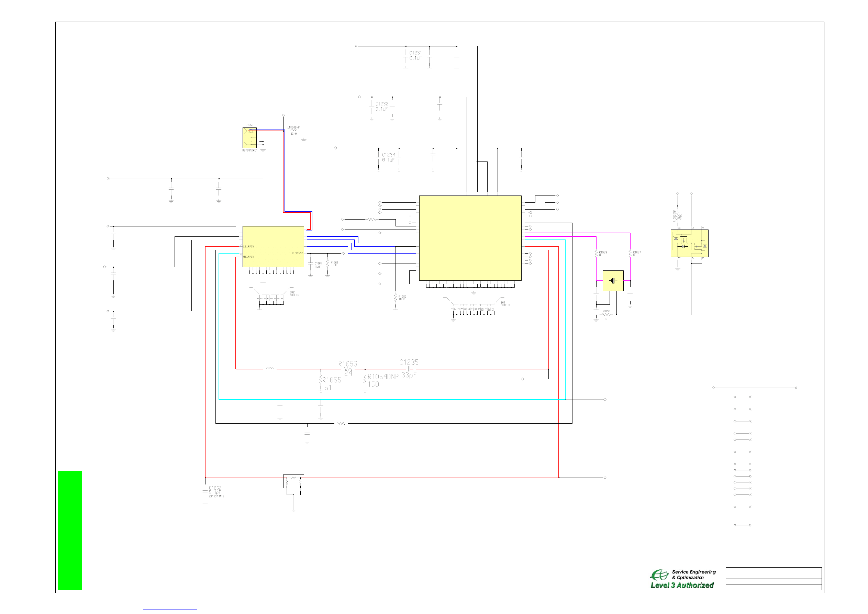Click the V_SENSE pin label
Screen dimensions: 868x614
point(297,253)
